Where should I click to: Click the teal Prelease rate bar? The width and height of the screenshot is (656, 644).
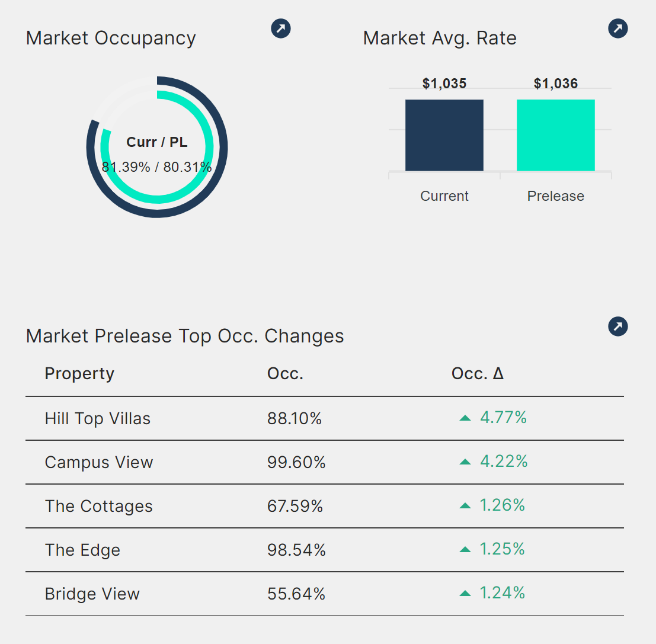point(555,135)
